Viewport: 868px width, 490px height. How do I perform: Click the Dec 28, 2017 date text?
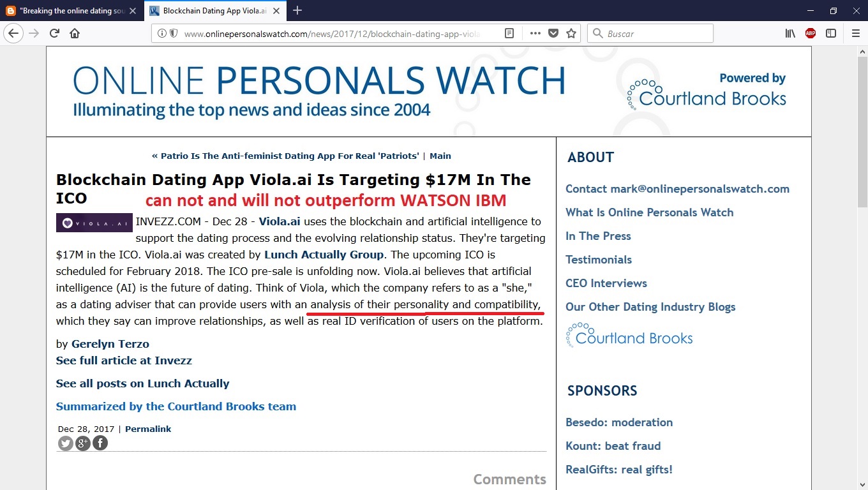pyautogui.click(x=86, y=429)
